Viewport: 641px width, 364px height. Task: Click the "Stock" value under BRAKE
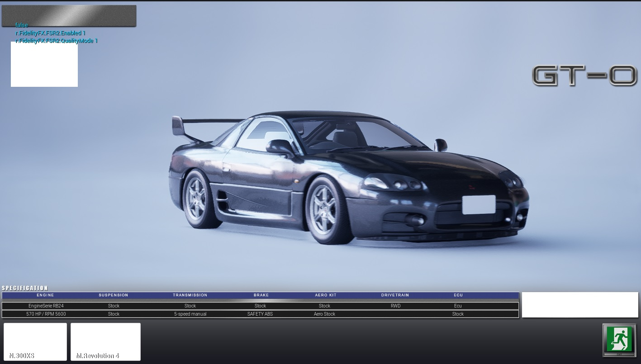pos(260,306)
